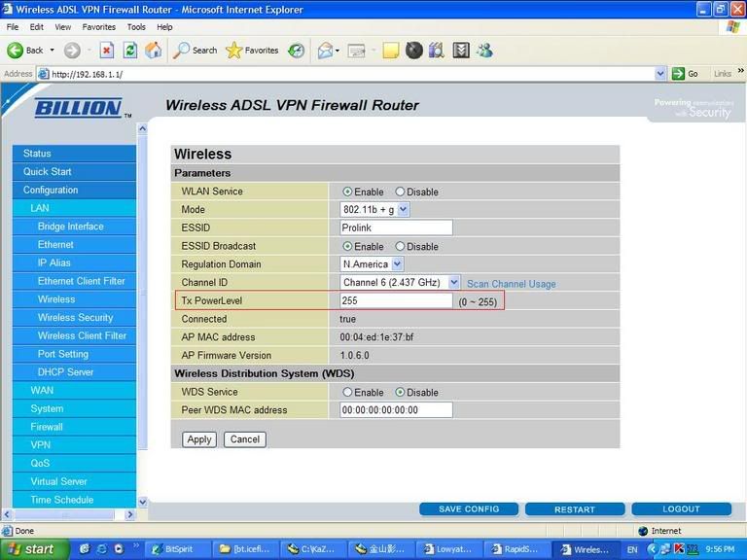Viewport: 747px width, 560px height.
Task: Open the Tools menu
Action: click(136, 27)
